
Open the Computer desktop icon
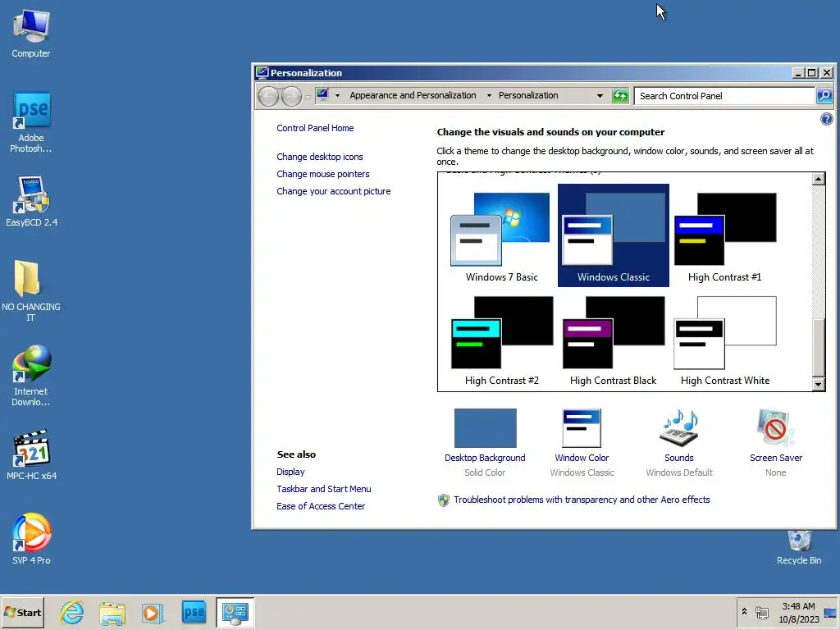pyautogui.click(x=31, y=33)
